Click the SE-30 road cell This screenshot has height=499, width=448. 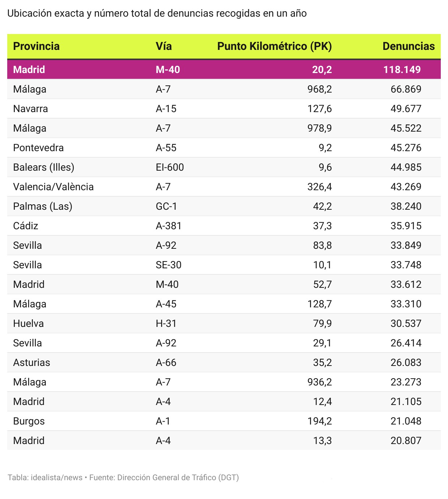169,265
